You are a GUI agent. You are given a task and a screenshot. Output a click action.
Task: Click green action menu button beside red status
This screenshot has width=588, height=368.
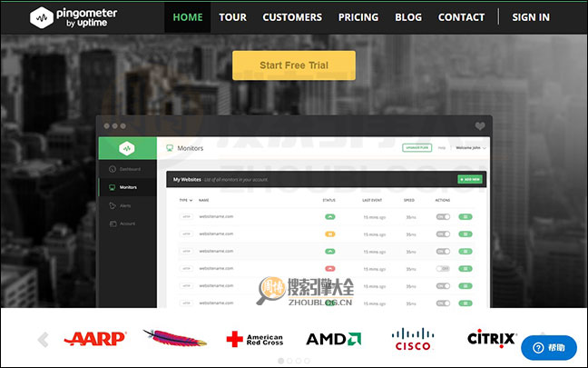pos(465,268)
